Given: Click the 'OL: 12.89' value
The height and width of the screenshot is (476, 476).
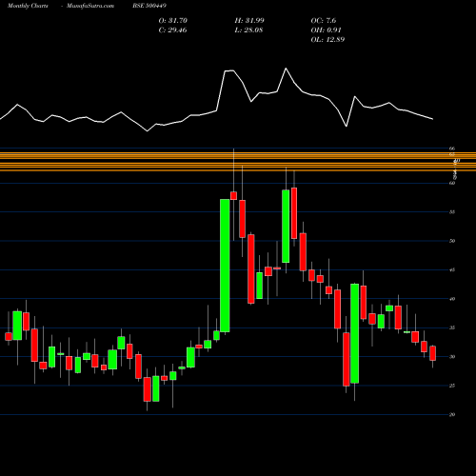Looking at the screenshot, I should [327, 40].
